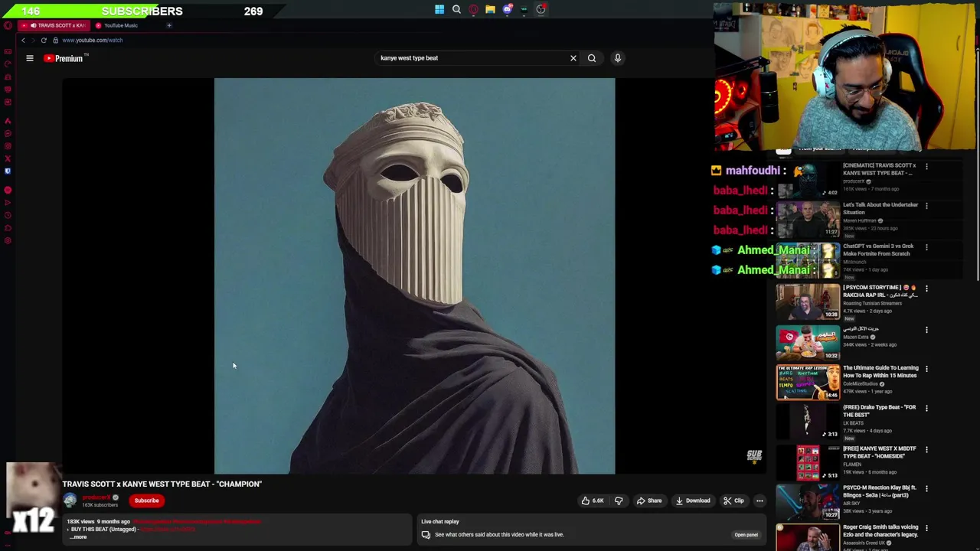Open options menu for CINEMATIC TRAVIS SCOTT video
This screenshot has height=551, width=980.
(926, 166)
